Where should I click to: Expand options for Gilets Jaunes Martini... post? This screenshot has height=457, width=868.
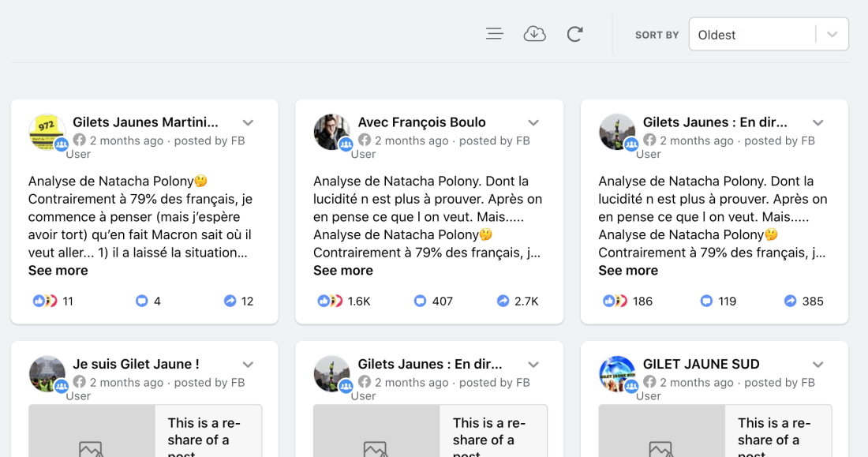(248, 122)
